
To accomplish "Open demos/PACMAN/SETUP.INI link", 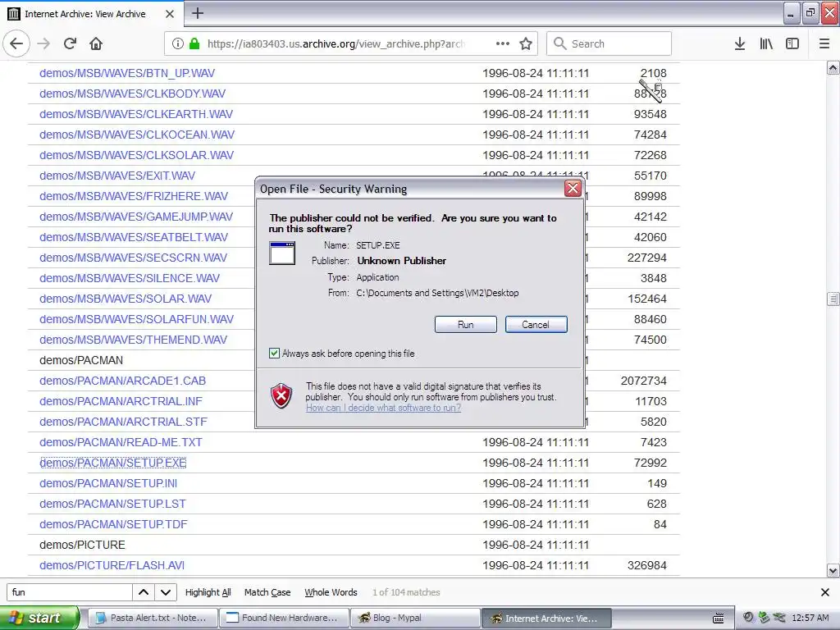I will 108,483.
